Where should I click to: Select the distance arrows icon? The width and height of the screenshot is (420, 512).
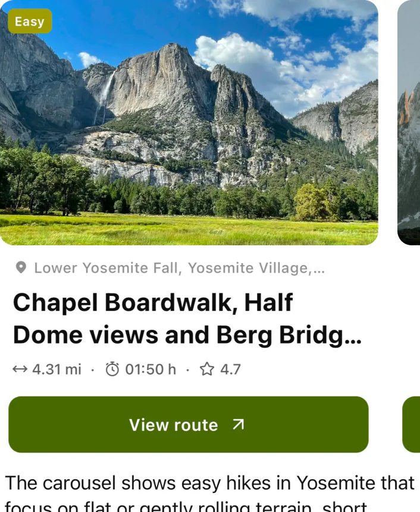click(x=20, y=369)
